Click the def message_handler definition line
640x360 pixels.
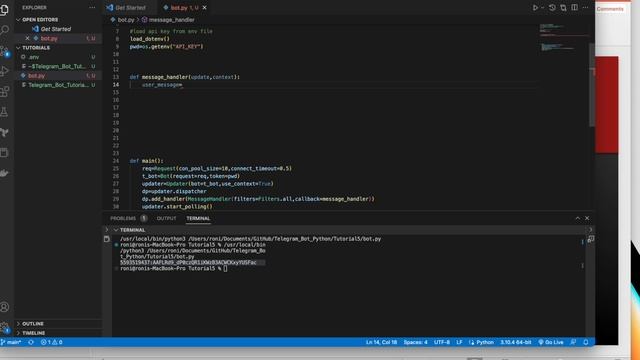pyautogui.click(x=184, y=77)
